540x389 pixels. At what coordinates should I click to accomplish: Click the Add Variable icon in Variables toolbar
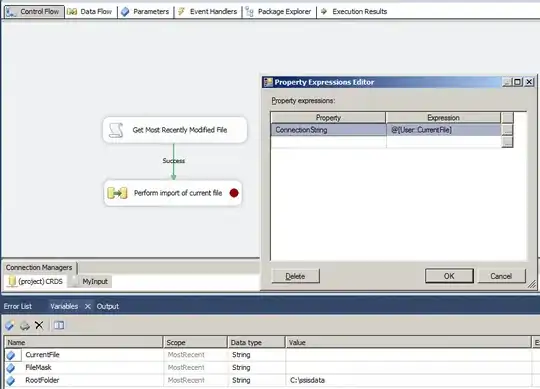(x=10, y=325)
